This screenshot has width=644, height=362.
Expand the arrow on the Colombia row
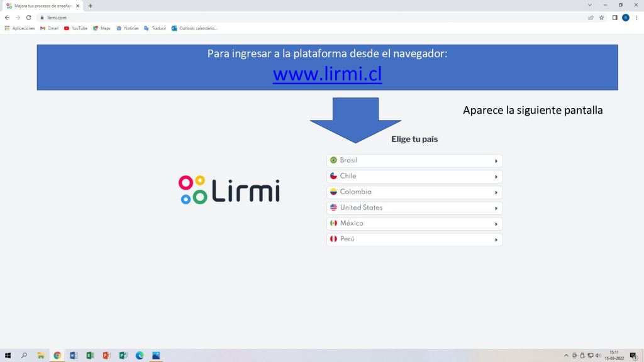pos(496,192)
